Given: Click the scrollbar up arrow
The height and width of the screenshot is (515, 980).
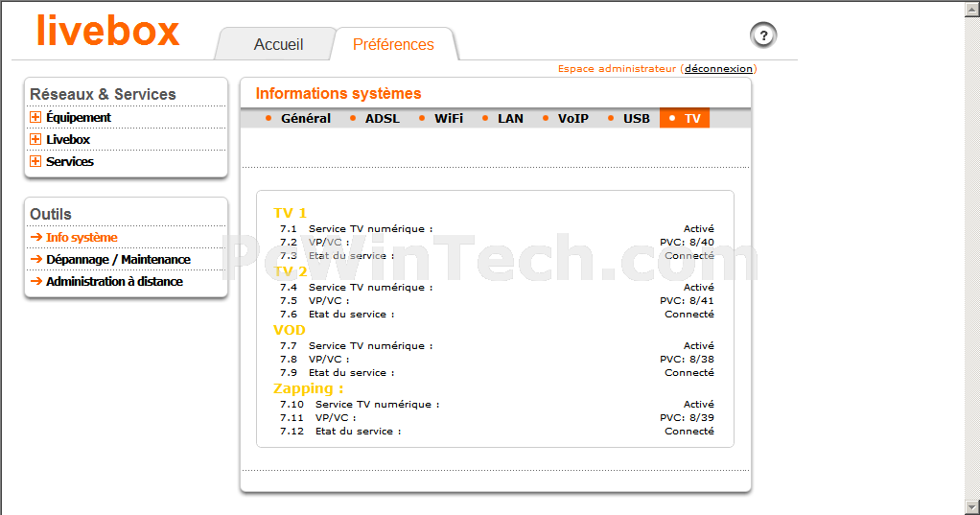Looking at the screenshot, I should (972, 8).
